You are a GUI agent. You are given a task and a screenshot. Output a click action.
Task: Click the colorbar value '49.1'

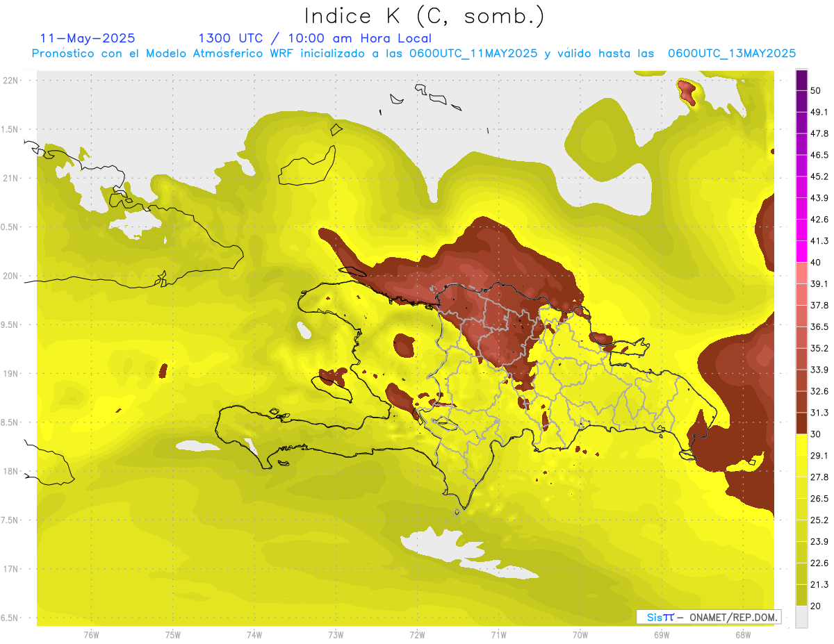tap(819, 113)
